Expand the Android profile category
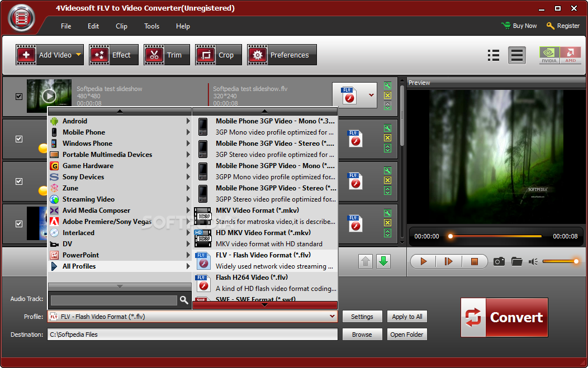588x368 pixels. [120, 121]
